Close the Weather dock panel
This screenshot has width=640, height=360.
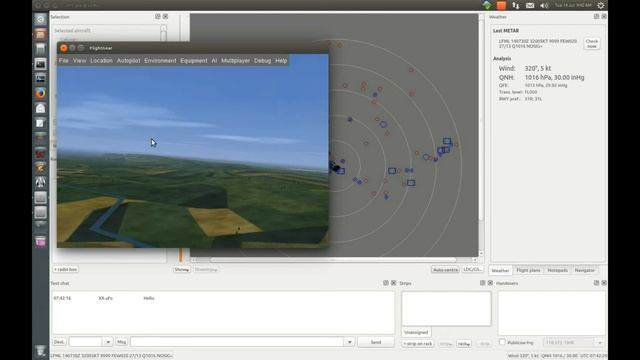[604, 16]
